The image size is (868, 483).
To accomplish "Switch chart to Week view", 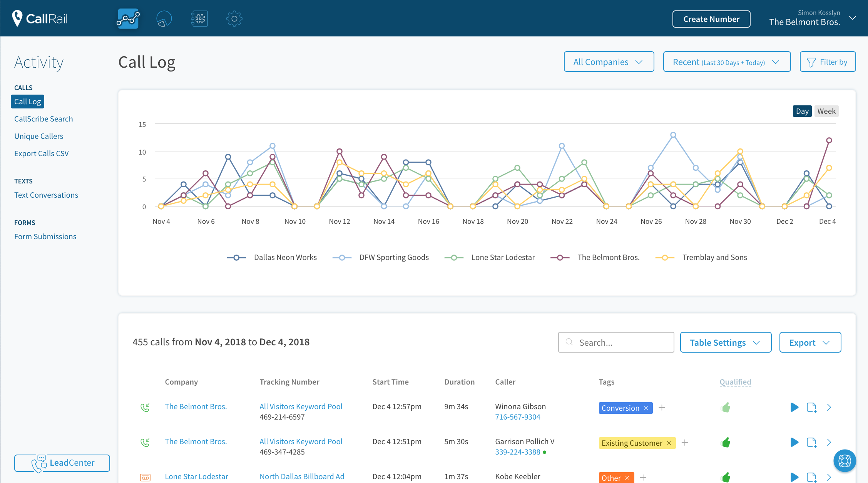I will [826, 111].
